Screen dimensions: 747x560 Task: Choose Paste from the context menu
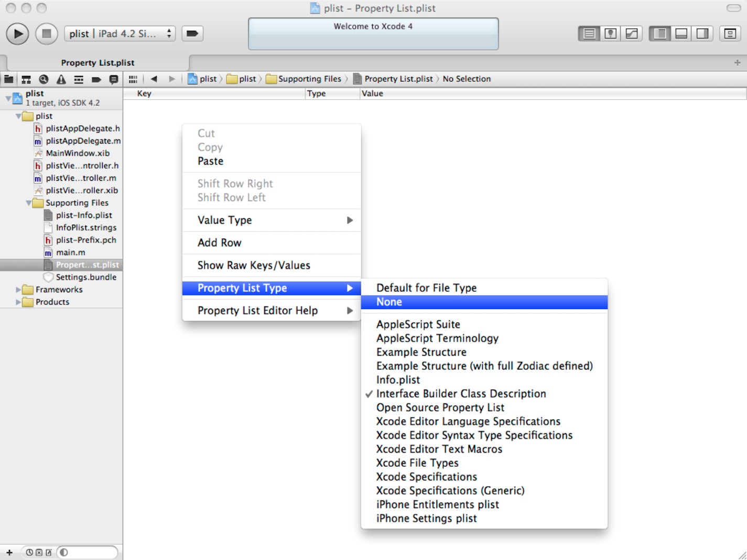(272, 161)
